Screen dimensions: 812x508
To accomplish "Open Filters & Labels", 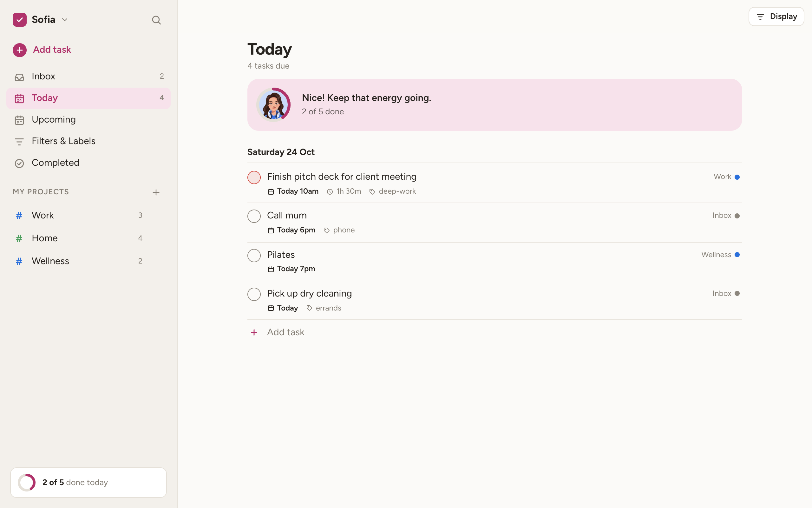I will pos(88,141).
